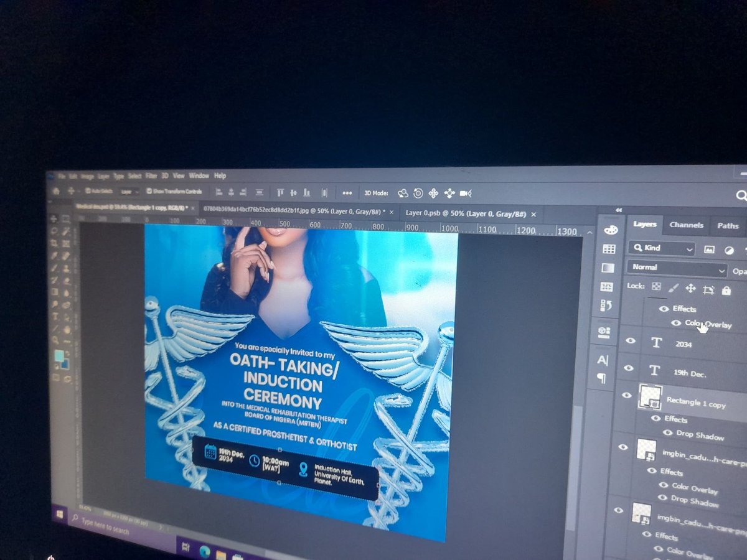The width and height of the screenshot is (747, 560).
Task: Toggle Drop Shadow eye under Rectangle 1 copy
Action: (x=667, y=432)
